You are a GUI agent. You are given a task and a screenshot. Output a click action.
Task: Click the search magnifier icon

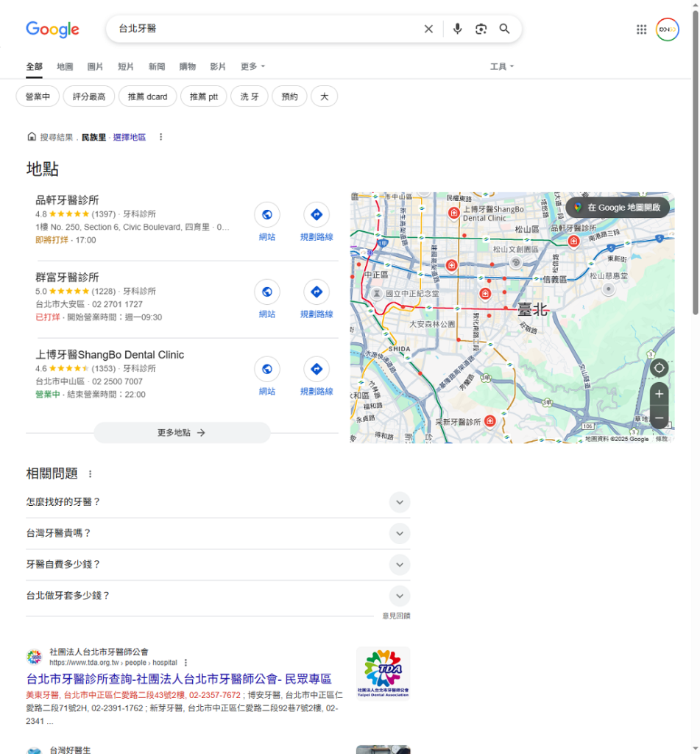click(x=505, y=29)
